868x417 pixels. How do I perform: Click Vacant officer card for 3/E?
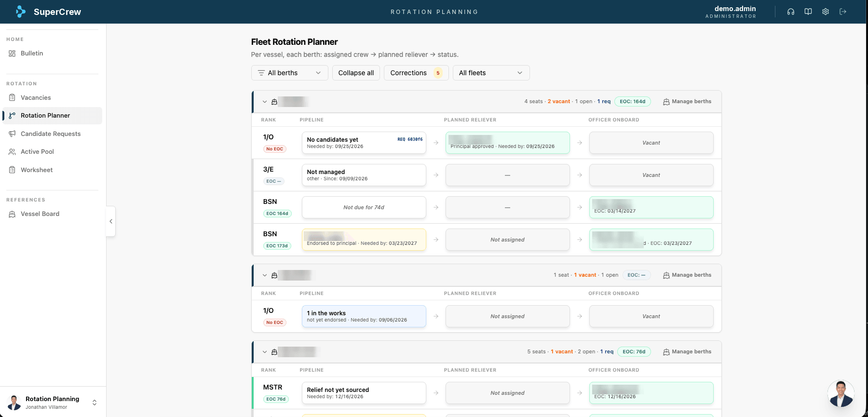click(651, 175)
